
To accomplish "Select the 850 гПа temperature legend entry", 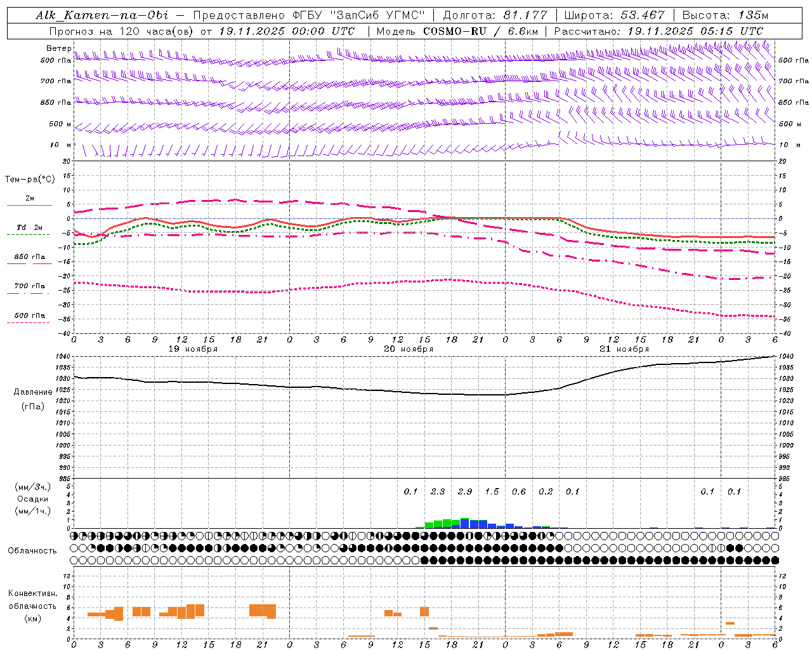I will [30, 257].
